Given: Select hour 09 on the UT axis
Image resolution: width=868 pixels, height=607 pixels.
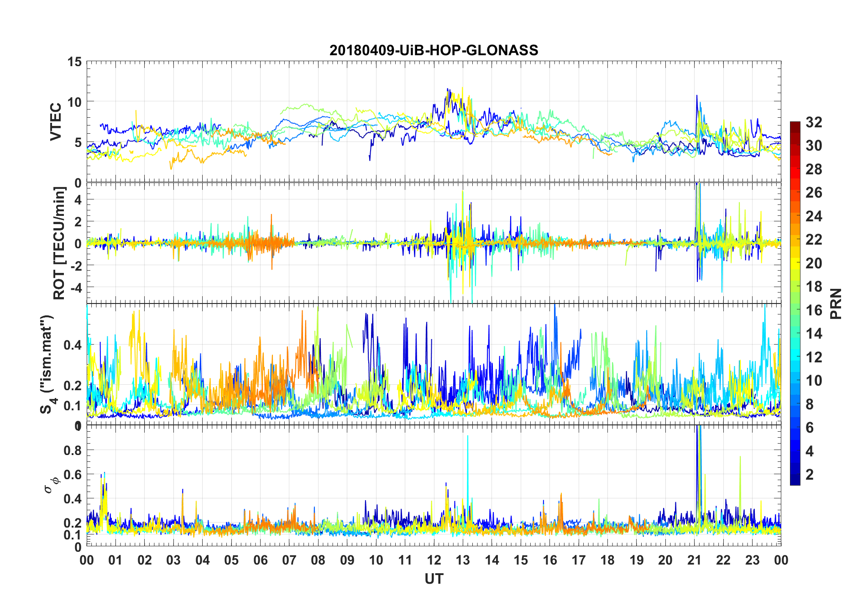Looking at the screenshot, I should pyautogui.click(x=347, y=560).
